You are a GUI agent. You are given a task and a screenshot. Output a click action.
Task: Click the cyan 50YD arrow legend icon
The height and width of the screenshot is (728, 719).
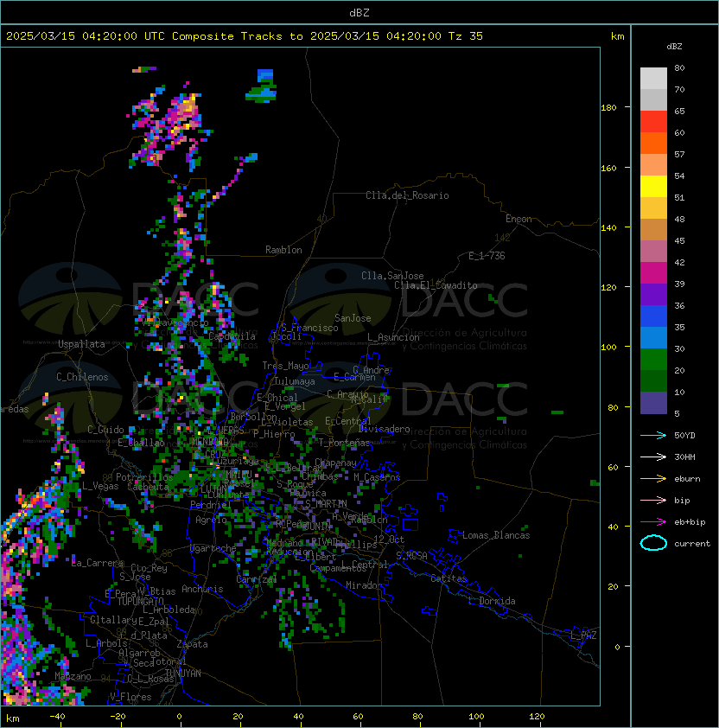(x=653, y=435)
